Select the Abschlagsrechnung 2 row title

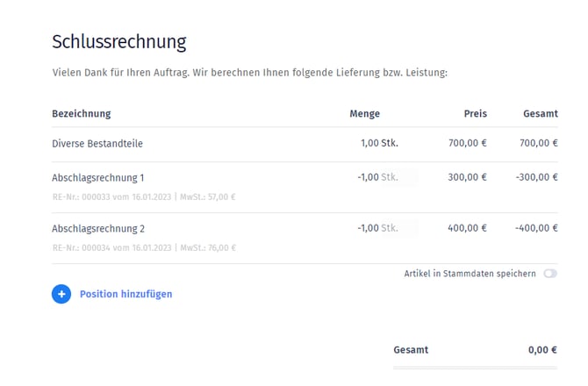point(98,229)
